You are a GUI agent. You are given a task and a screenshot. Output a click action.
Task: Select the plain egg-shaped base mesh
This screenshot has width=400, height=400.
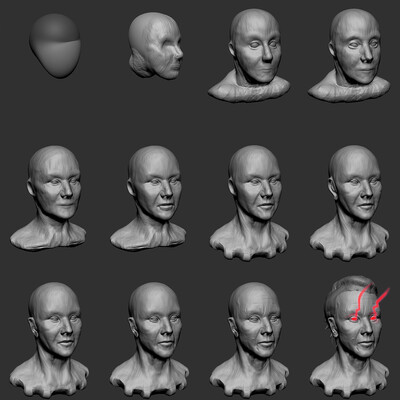coord(55,46)
